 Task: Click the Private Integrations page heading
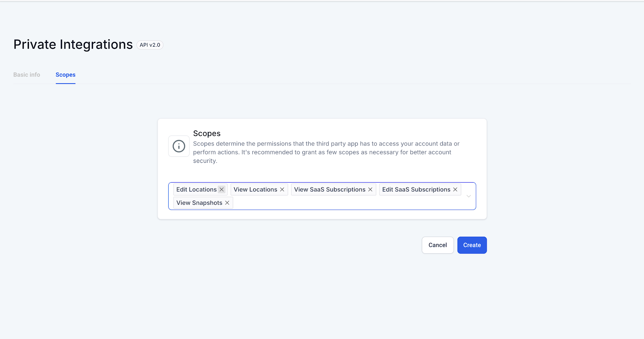(x=73, y=44)
